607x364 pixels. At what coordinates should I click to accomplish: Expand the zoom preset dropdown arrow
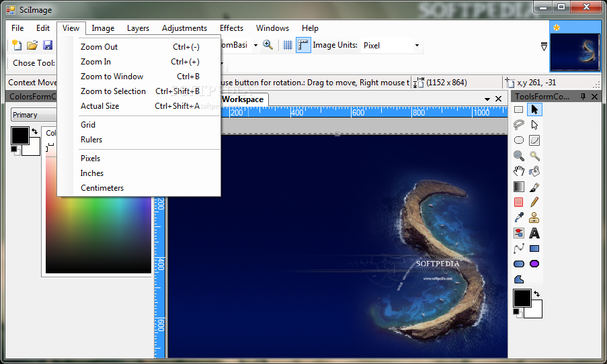click(255, 45)
